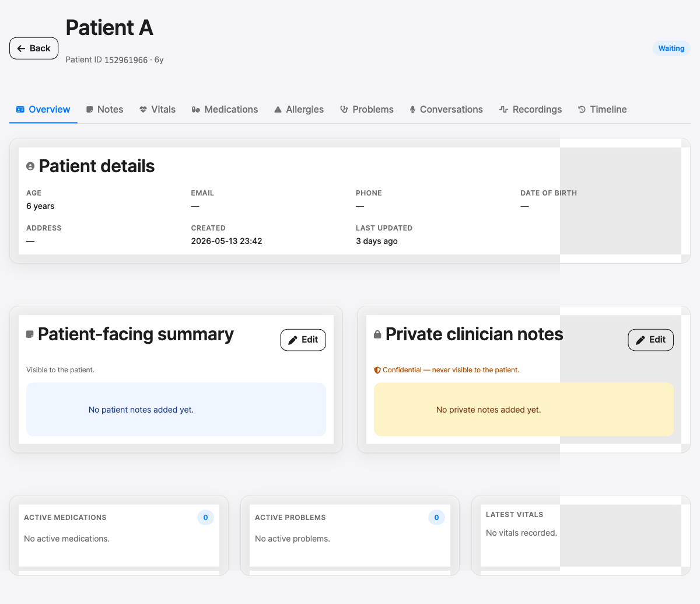Switch to the Medications tab

(225, 109)
